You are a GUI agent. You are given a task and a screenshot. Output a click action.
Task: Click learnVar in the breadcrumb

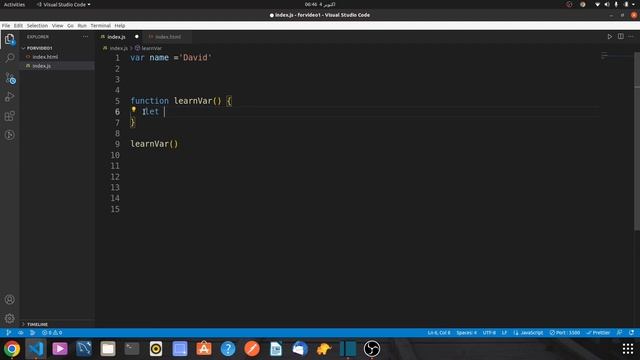click(x=151, y=48)
